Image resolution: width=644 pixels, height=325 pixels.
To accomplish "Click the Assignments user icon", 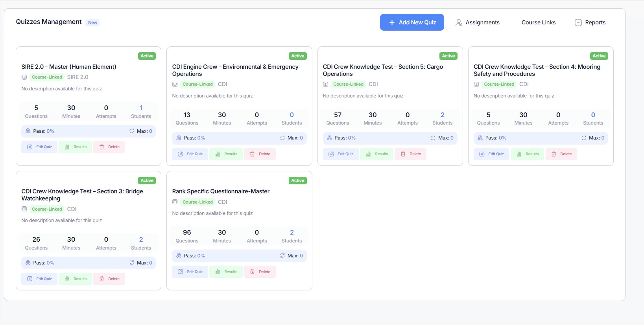I will click(x=459, y=22).
